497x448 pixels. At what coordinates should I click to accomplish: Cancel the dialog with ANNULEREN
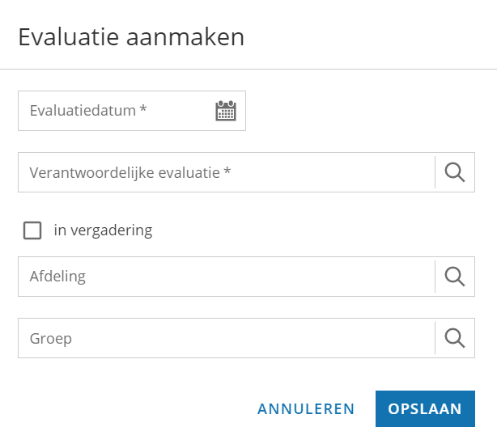pos(306,408)
